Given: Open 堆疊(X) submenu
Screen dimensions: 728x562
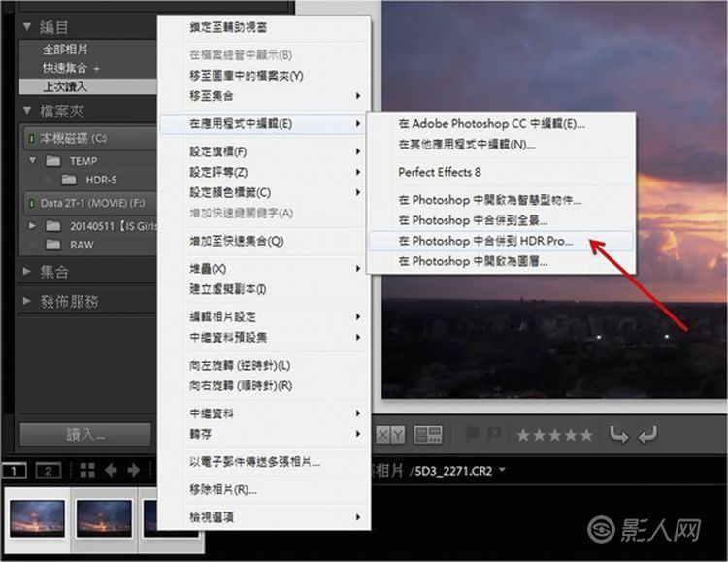Looking at the screenshot, I should 264,269.
